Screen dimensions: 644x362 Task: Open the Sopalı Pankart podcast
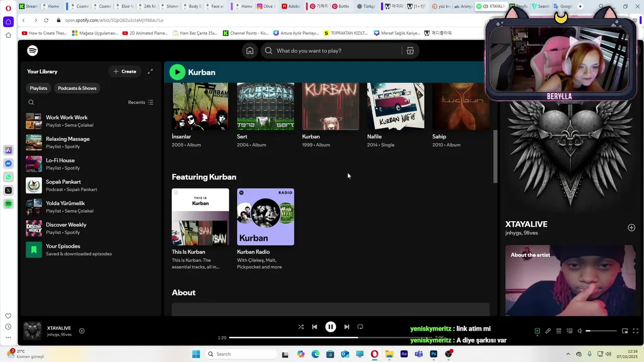(91, 186)
